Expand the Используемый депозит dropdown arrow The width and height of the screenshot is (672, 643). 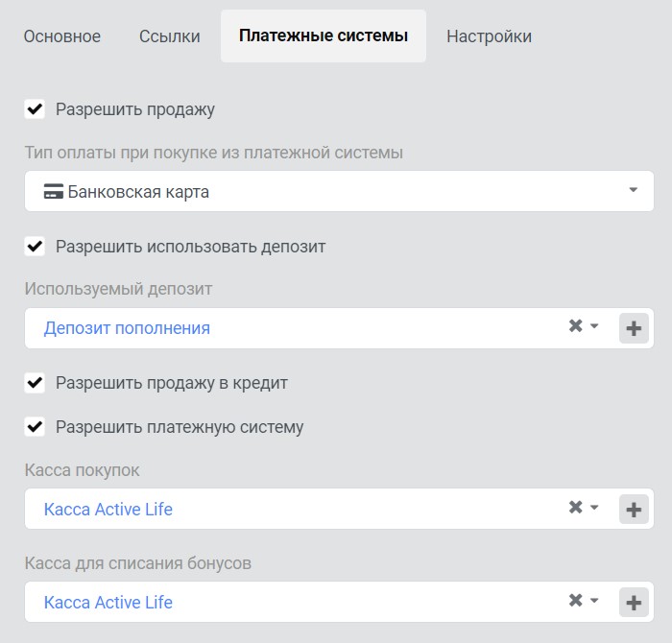click(594, 326)
